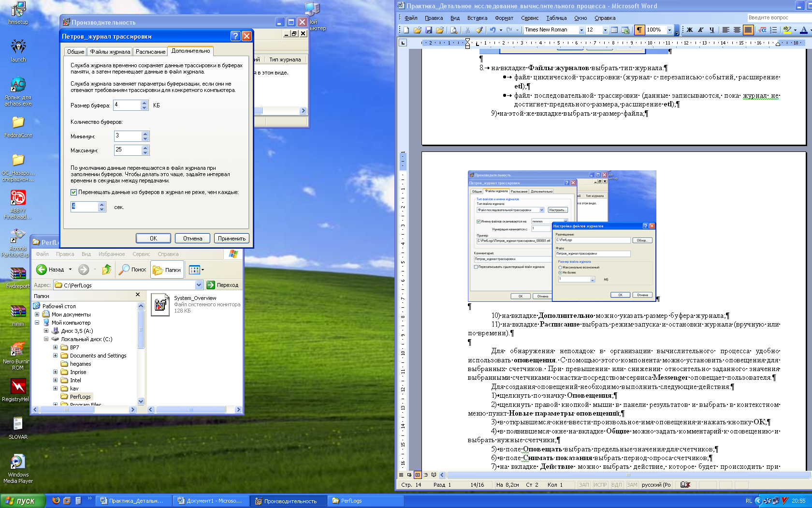
Task: Open help question-mark in Петров_журнал dialog
Action: click(235, 36)
